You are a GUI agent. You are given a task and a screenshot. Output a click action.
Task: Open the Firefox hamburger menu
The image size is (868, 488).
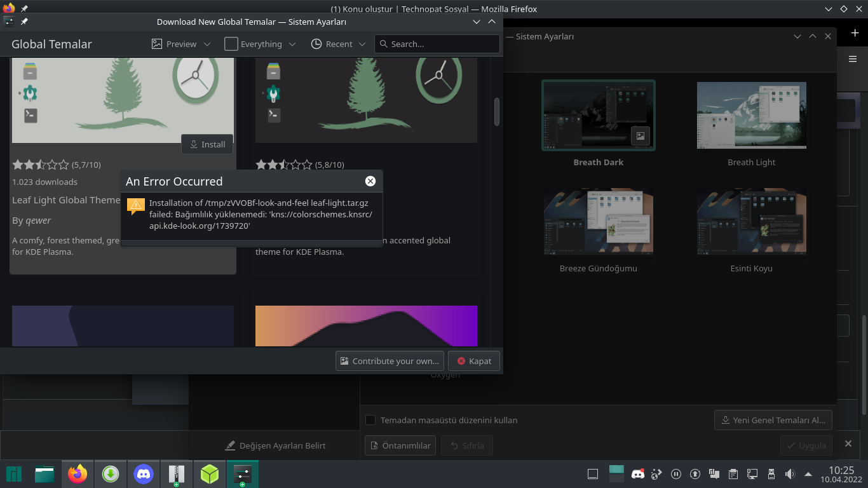point(853,58)
